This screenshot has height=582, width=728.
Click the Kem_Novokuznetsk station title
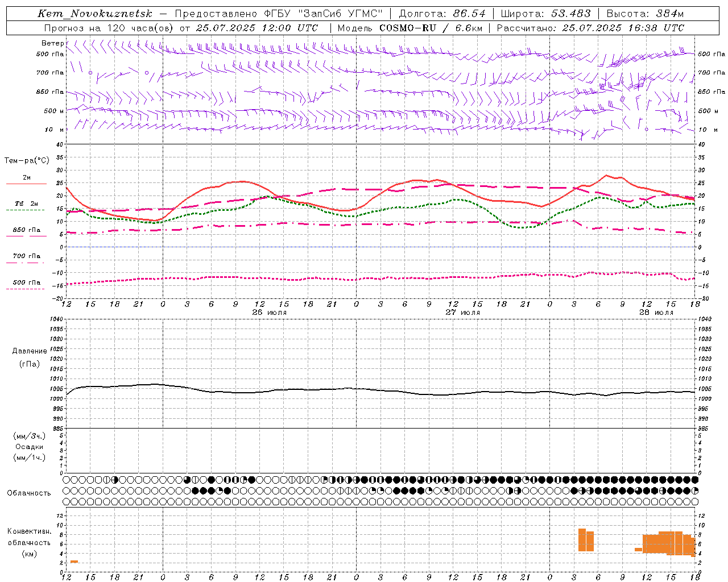[x=95, y=14]
